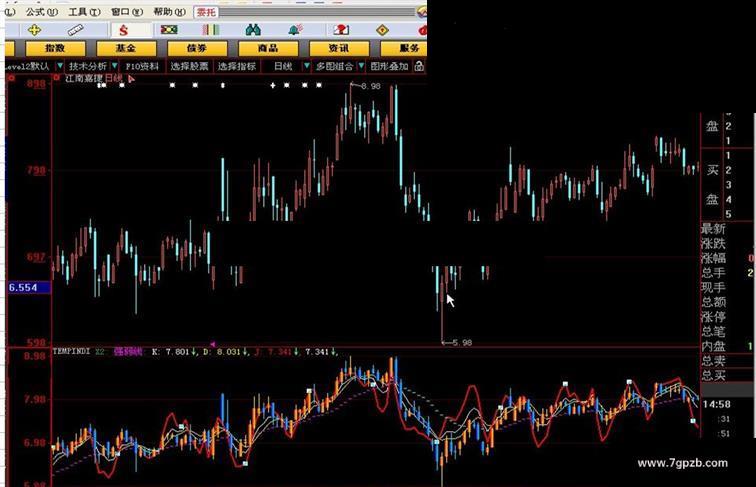
Task: Expand the dropdown arrow next to 日线
Action: coord(306,66)
